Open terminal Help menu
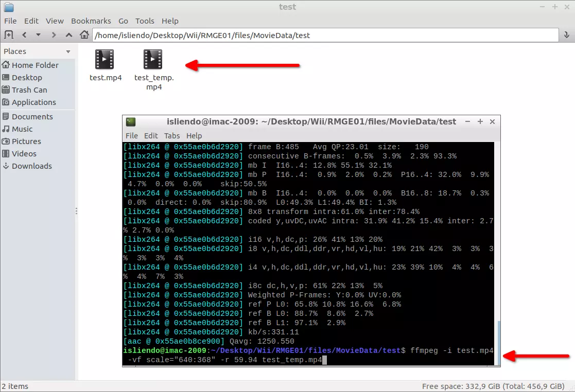575x392 pixels. (194, 136)
